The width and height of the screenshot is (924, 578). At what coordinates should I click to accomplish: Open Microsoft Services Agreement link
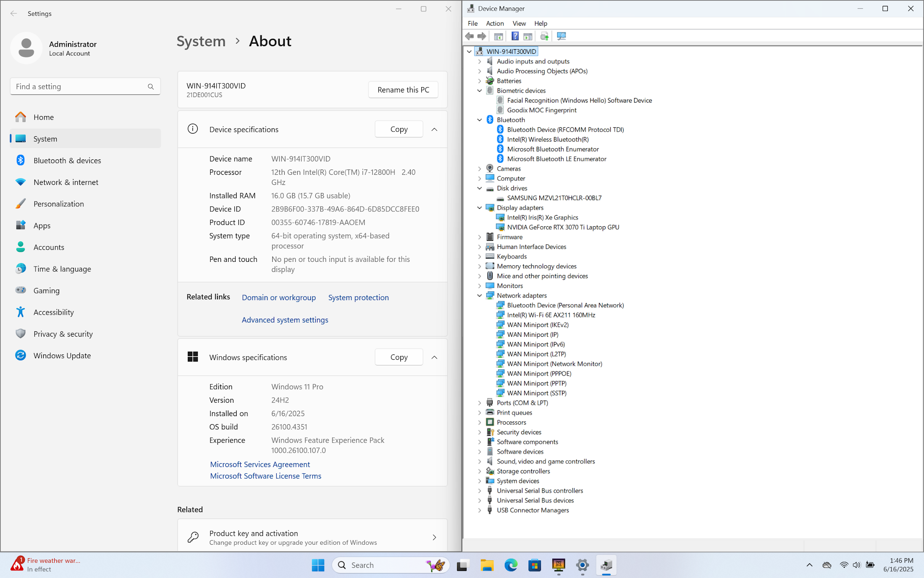click(260, 464)
